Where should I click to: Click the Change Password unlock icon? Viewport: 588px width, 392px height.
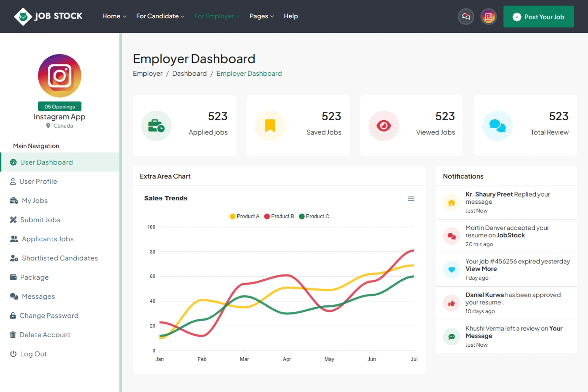pyautogui.click(x=13, y=315)
